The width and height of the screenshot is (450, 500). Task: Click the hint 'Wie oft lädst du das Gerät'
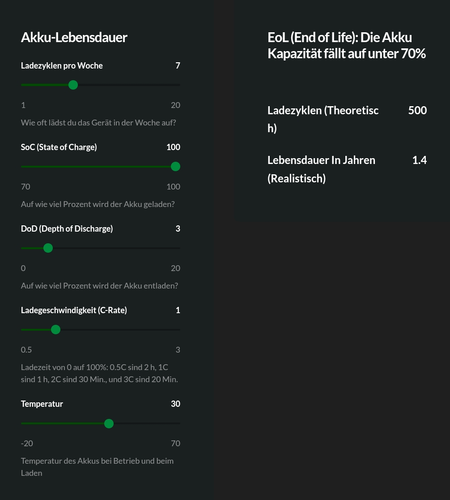coord(98,123)
